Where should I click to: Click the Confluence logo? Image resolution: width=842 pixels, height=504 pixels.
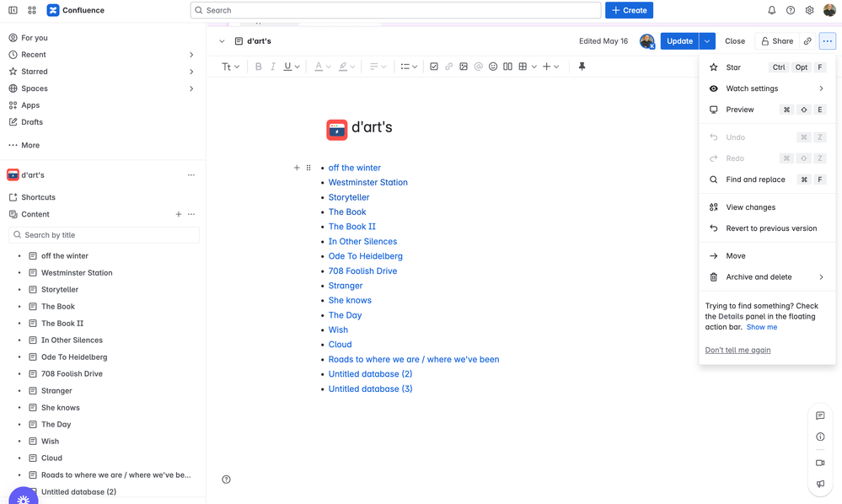coord(76,10)
